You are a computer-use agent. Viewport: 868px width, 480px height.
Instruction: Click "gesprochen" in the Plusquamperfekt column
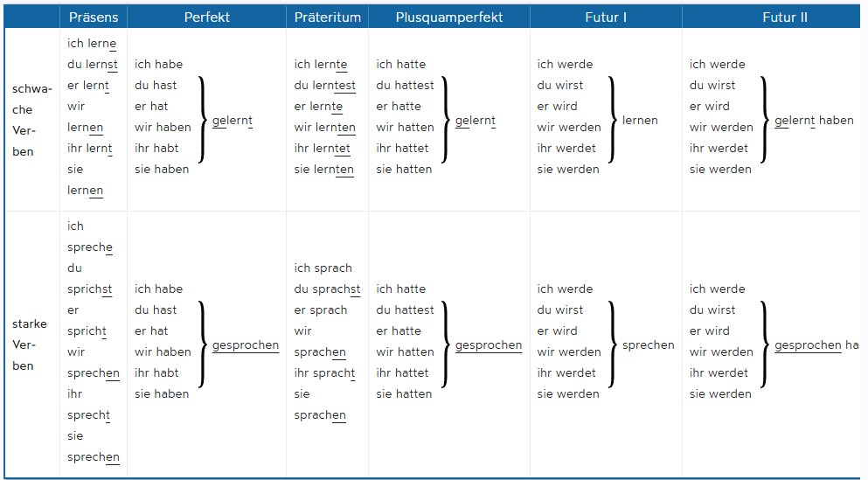489,345
